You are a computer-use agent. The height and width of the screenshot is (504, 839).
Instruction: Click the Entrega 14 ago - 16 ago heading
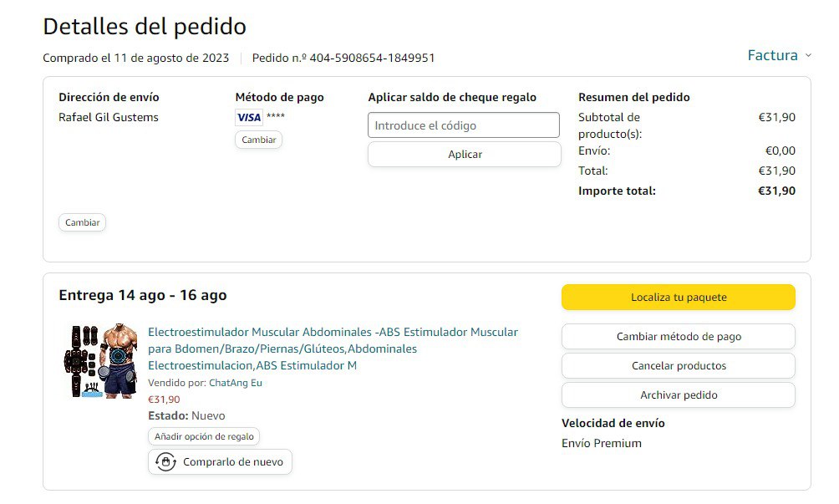[143, 295]
